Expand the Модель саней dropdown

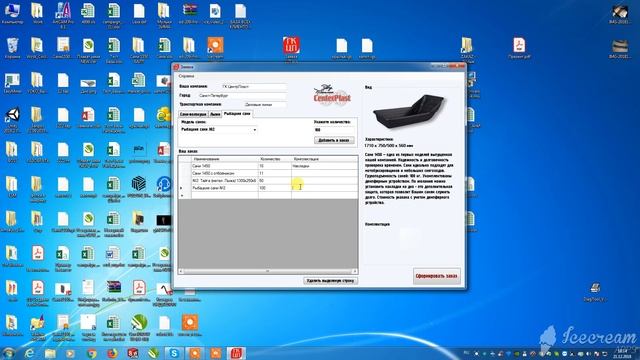pyautogui.click(x=255, y=130)
